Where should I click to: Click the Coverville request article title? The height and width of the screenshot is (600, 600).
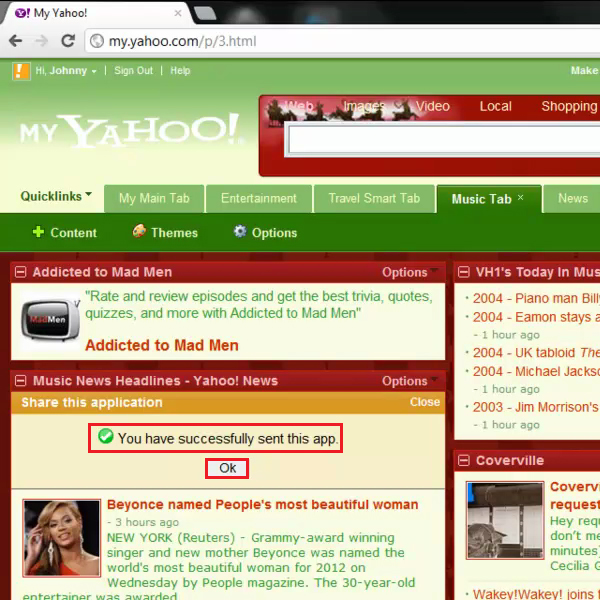575,496
